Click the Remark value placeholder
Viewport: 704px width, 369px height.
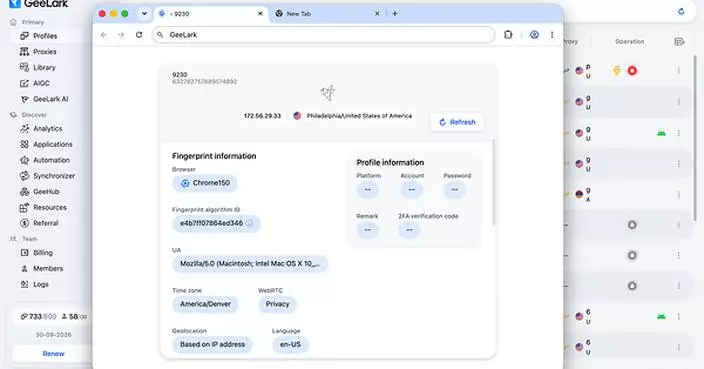click(x=368, y=230)
